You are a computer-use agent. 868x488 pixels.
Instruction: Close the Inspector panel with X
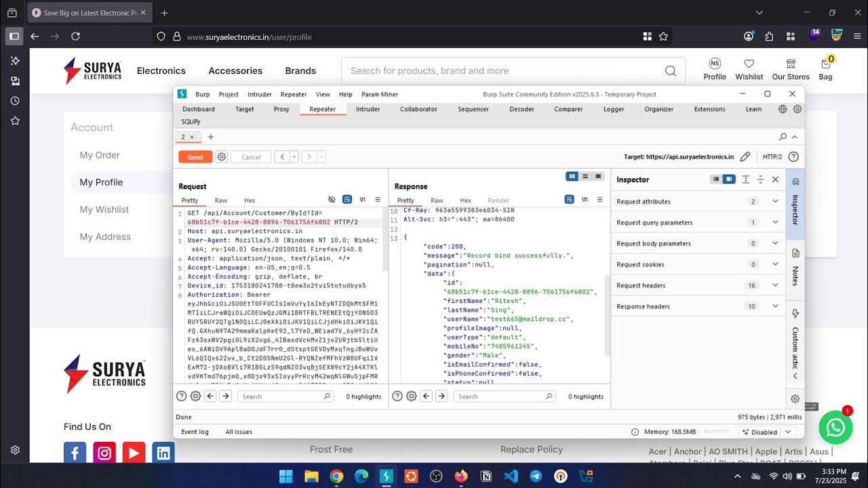pyautogui.click(x=775, y=180)
